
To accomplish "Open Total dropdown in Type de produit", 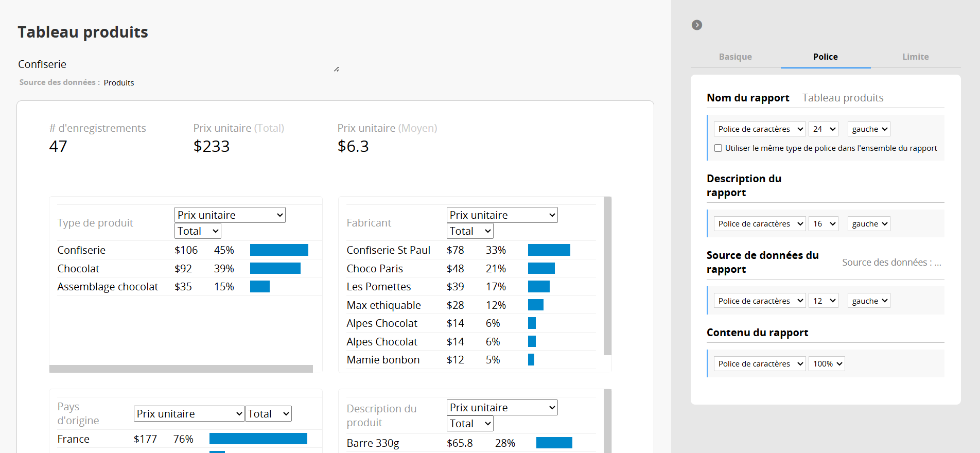I will (x=198, y=231).
